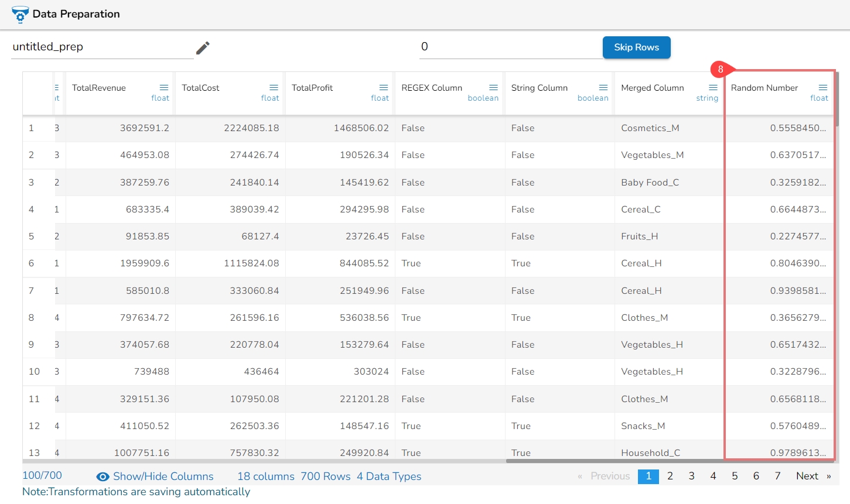Click the Skip Rows button

(636, 47)
